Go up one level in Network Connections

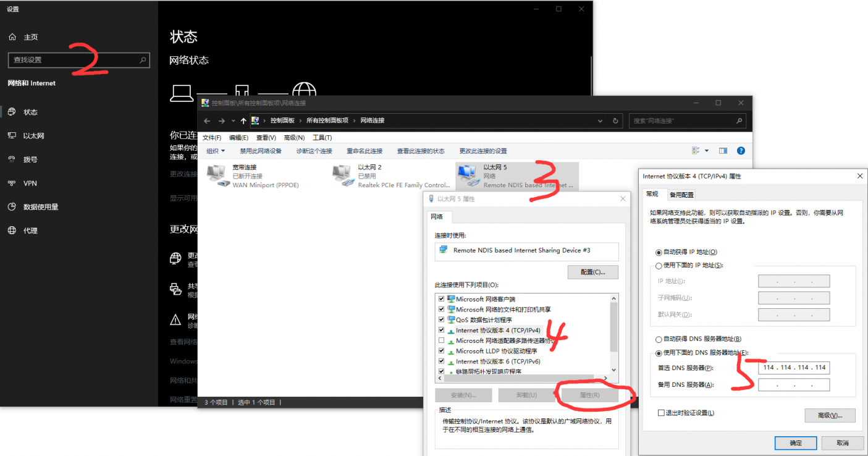[x=243, y=121]
